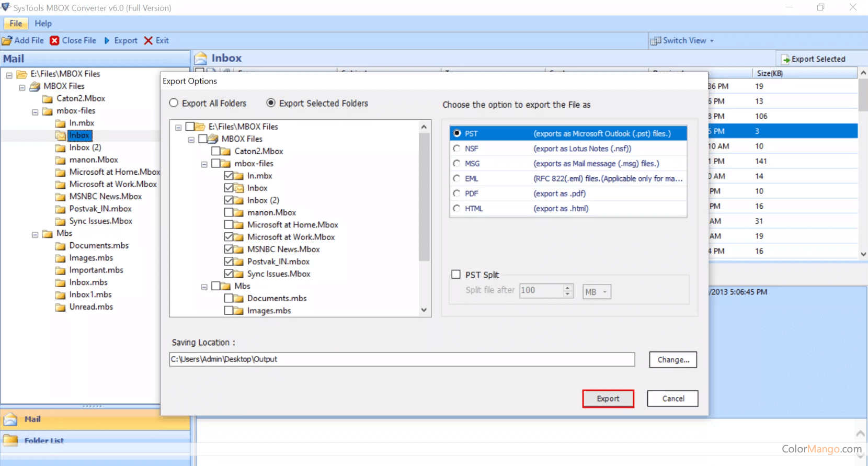Click the Change... saving location button
This screenshot has width=868, height=466.
673,360
